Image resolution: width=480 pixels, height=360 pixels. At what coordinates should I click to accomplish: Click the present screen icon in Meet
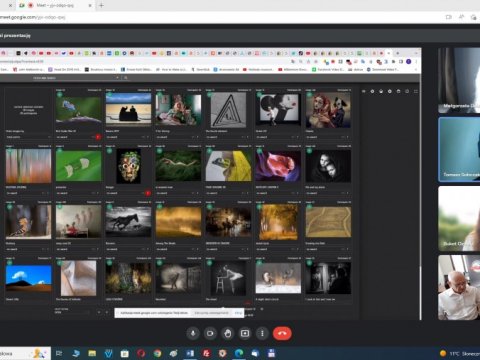click(245, 333)
